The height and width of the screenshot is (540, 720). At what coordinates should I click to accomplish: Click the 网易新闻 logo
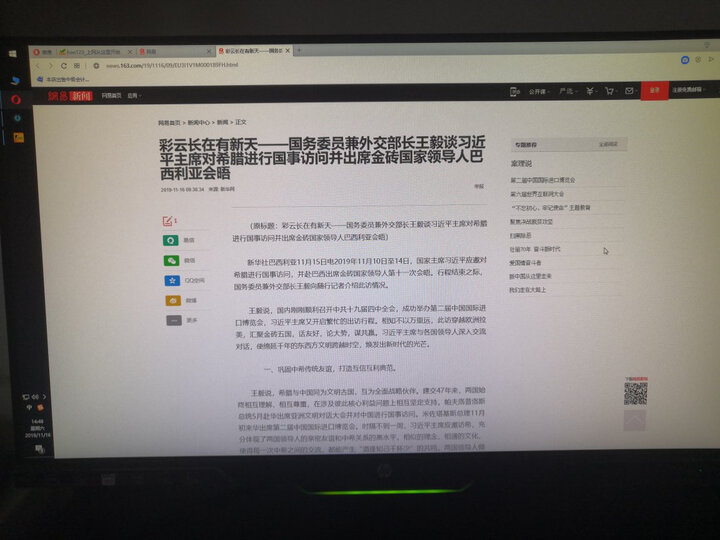70,96
